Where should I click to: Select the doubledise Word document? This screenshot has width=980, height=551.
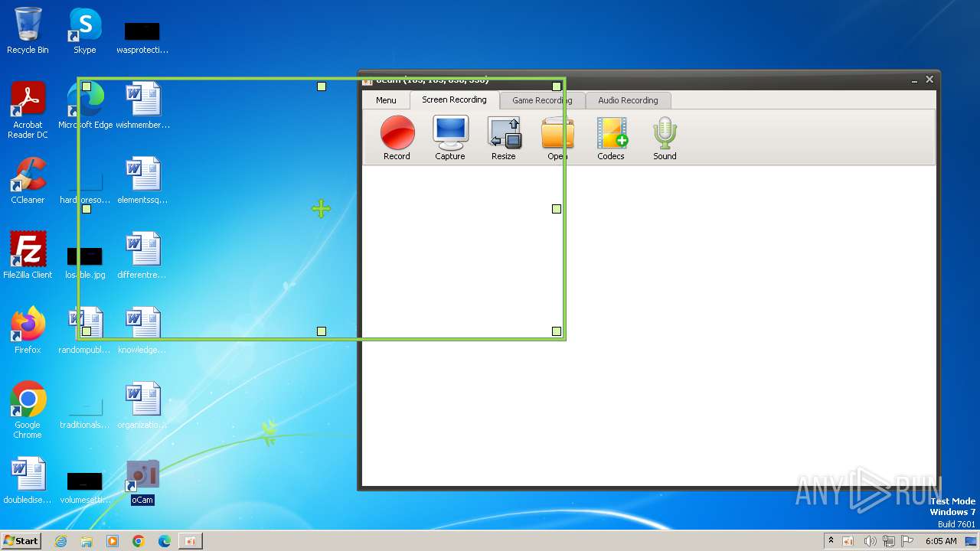pyautogui.click(x=28, y=481)
